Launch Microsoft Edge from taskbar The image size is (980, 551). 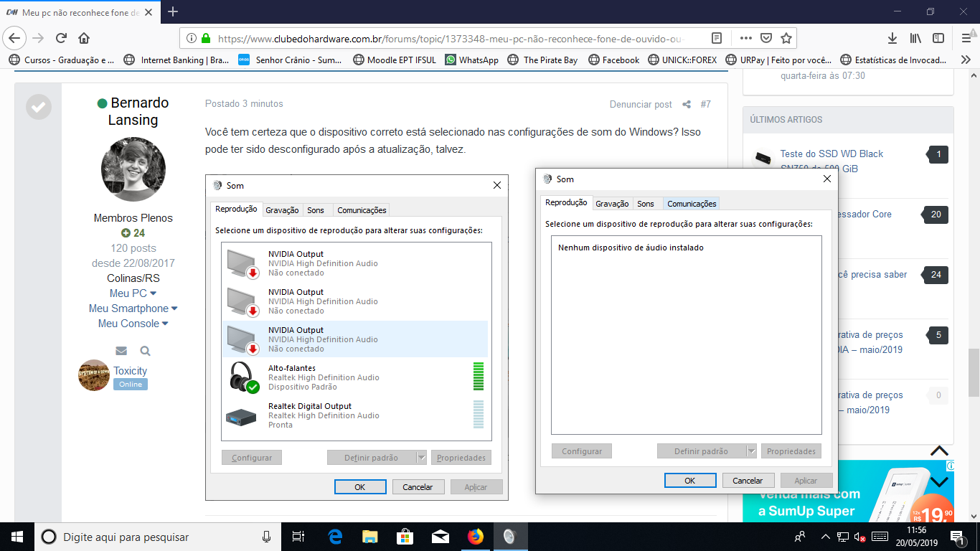(335, 537)
